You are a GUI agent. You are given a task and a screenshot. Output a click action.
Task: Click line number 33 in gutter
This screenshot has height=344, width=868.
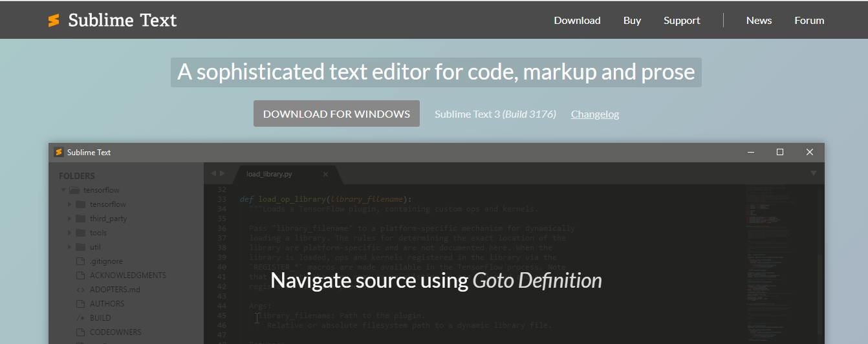point(222,199)
